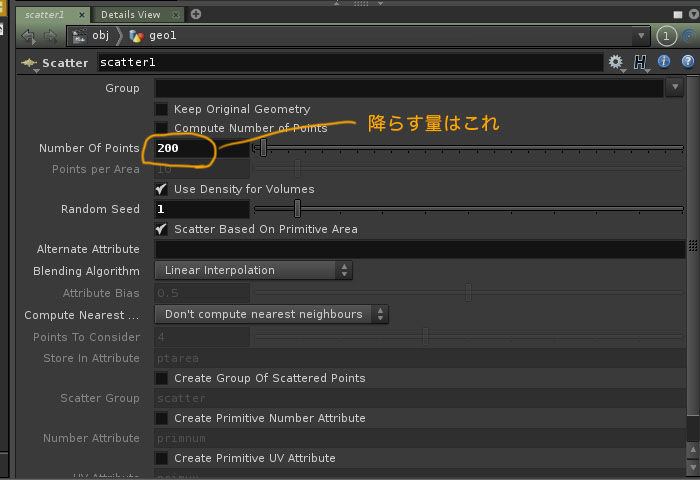Switch to the Details View tab

[x=130, y=14]
